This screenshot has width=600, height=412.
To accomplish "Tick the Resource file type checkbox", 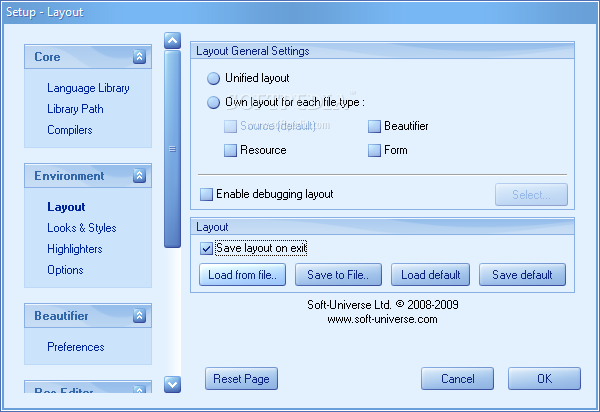I will (230, 150).
